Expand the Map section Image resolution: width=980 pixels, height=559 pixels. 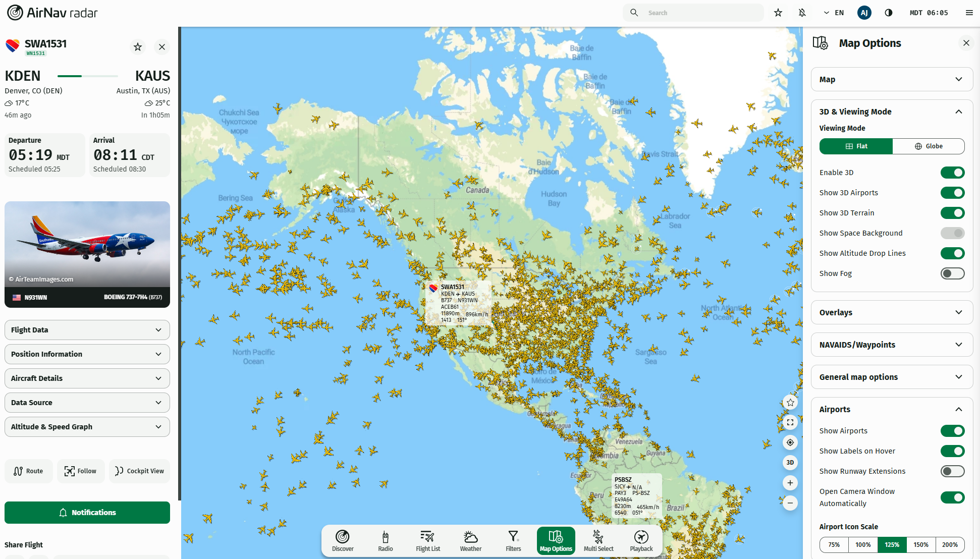(x=892, y=79)
